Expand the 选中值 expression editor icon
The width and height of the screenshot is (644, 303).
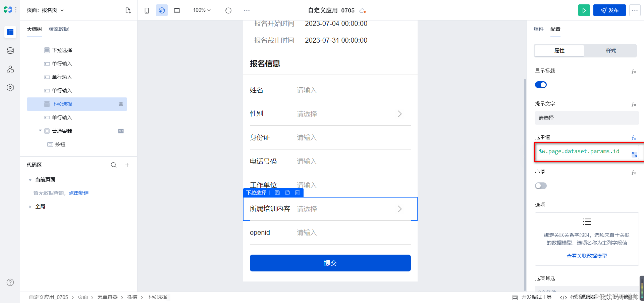(635, 155)
